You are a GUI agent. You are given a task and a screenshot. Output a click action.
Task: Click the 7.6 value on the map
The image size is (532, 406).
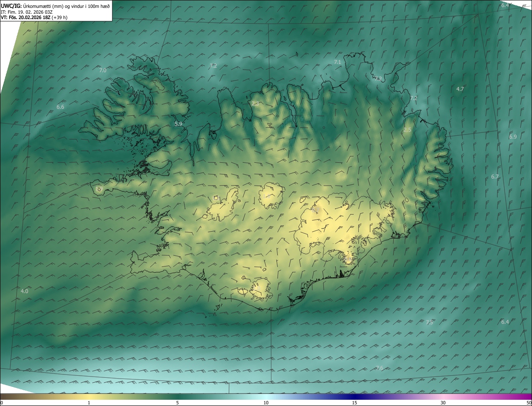[x=379, y=368]
